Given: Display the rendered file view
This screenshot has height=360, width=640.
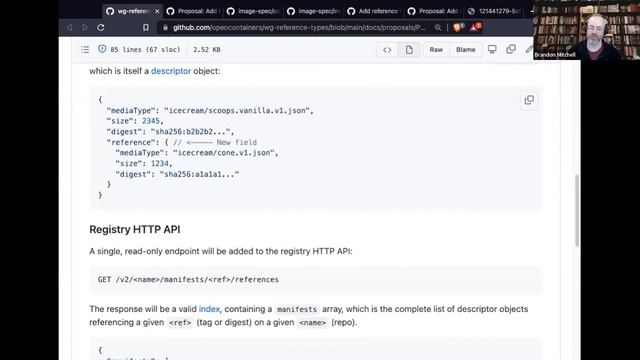Looking at the screenshot, I should [409, 50].
